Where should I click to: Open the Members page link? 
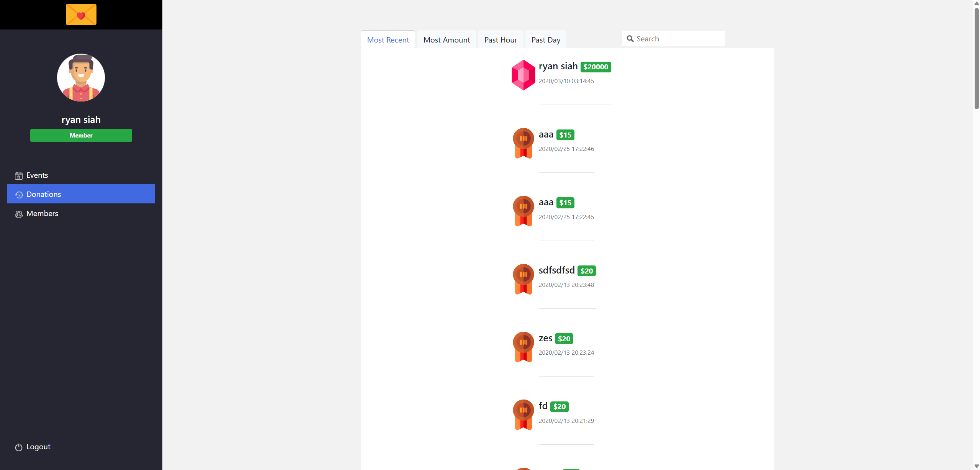[42, 214]
